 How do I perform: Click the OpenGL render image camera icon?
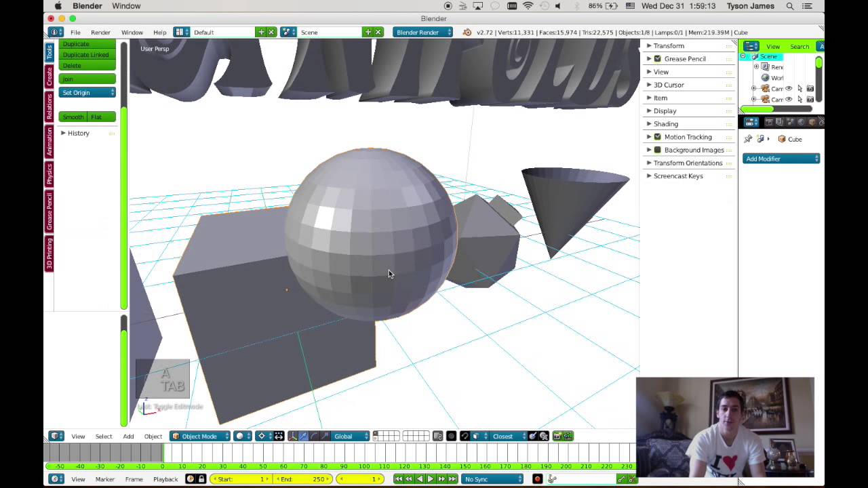[557, 436]
